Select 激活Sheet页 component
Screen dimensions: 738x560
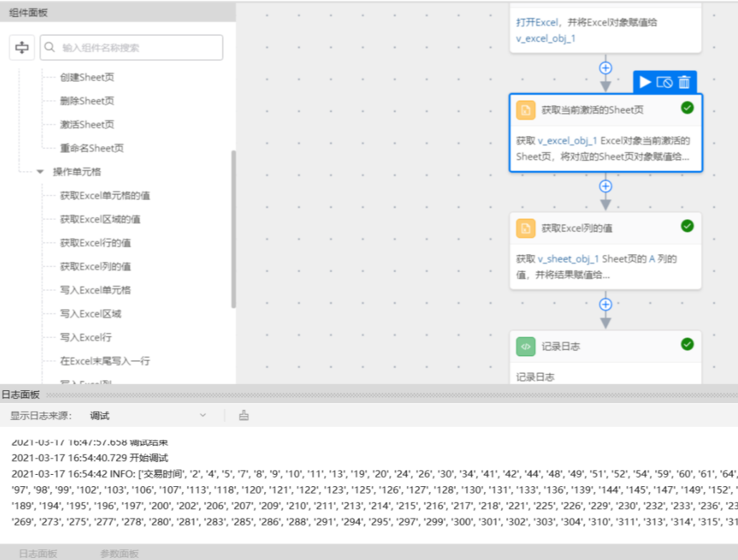(x=87, y=125)
